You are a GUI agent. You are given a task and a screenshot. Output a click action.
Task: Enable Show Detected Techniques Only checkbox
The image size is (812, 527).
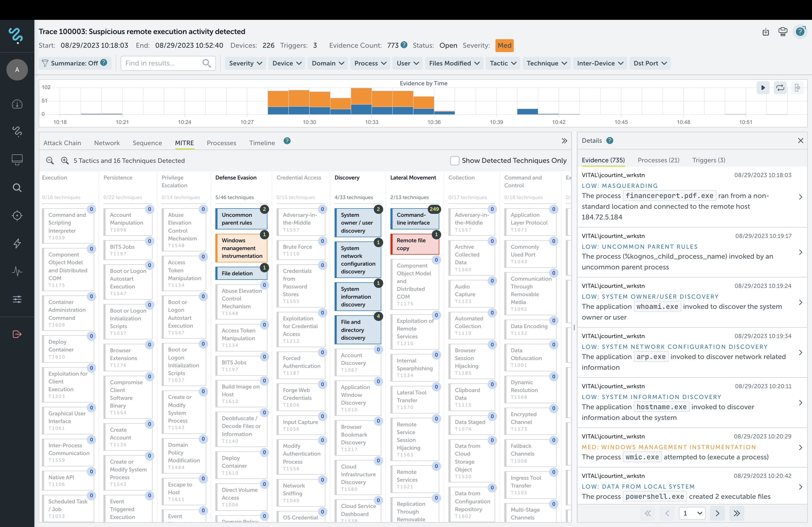point(454,160)
